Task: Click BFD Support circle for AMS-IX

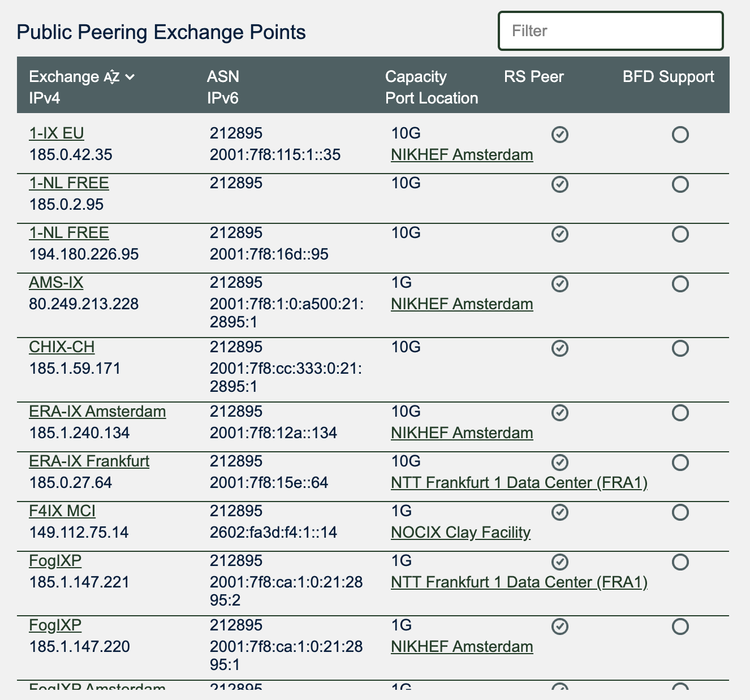Action: [680, 284]
